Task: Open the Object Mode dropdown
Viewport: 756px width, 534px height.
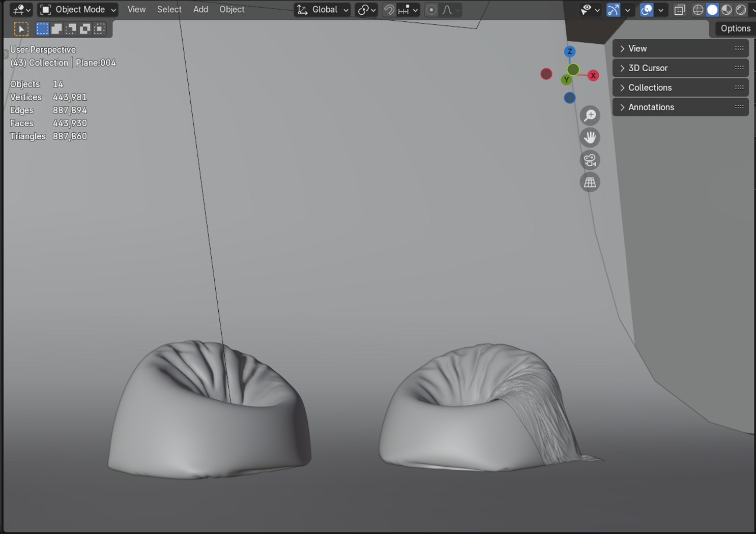Action: [78, 10]
